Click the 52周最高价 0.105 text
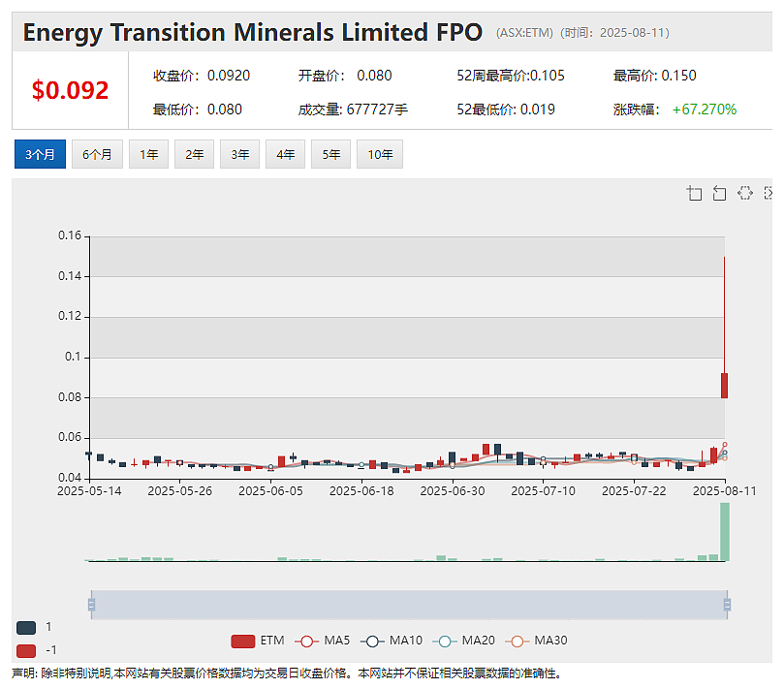The height and width of the screenshot is (689, 784). click(511, 76)
